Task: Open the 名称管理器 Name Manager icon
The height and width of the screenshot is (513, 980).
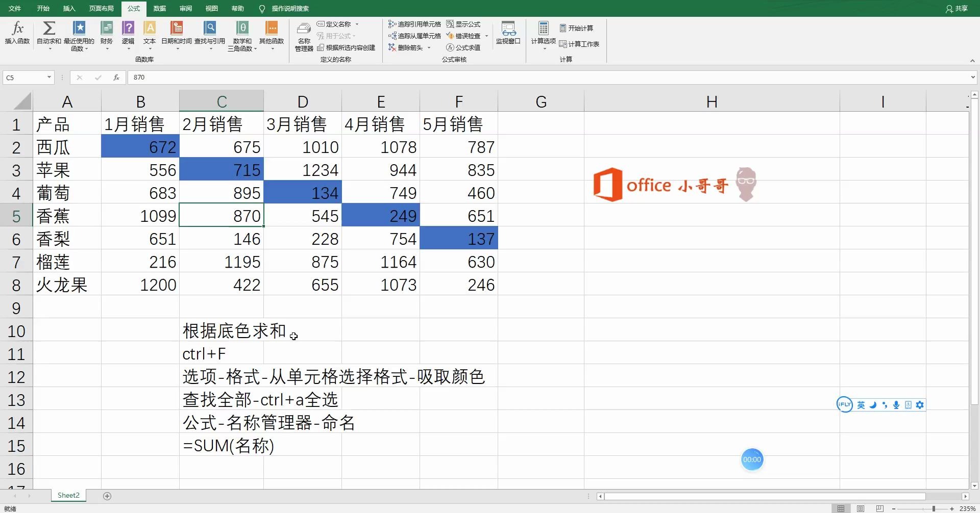Action: 303,36
